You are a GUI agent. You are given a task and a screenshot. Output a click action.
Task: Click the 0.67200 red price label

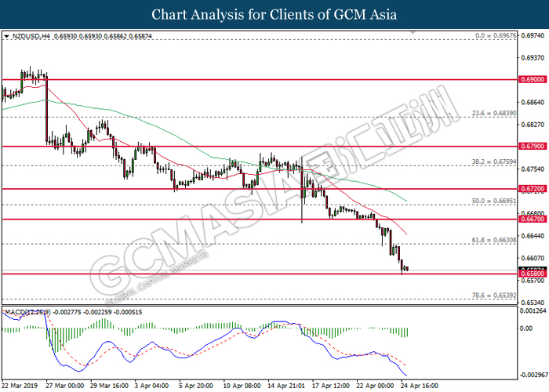pyautogui.click(x=533, y=189)
